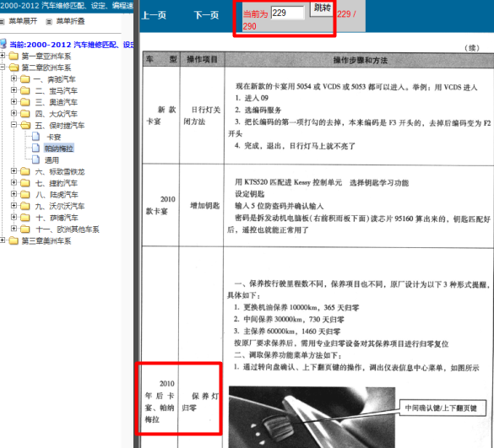Open the 帕纳梅拉 document
The image size is (494, 448).
tap(59, 148)
